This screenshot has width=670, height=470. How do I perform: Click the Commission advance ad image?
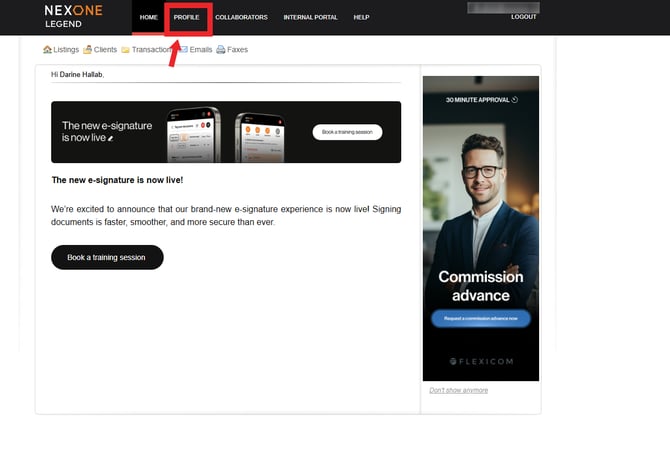pyautogui.click(x=481, y=228)
